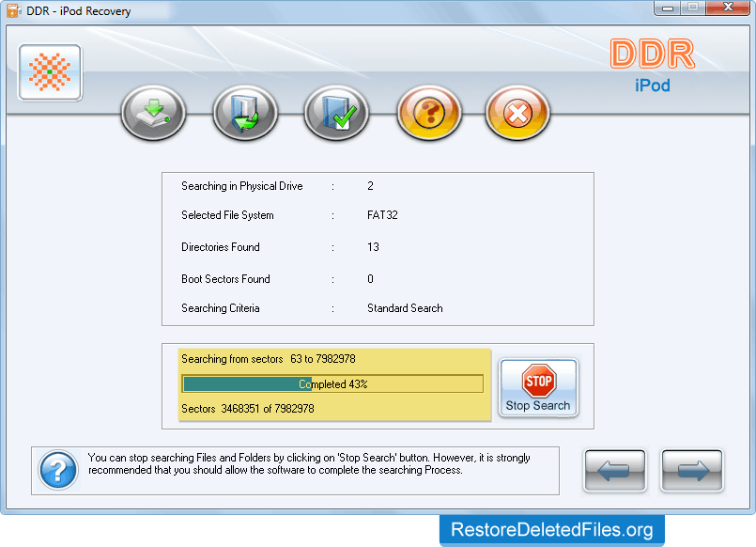Click the 'Searching in Physical Drive' label
Screen dimensions: 756x547
click(242, 186)
